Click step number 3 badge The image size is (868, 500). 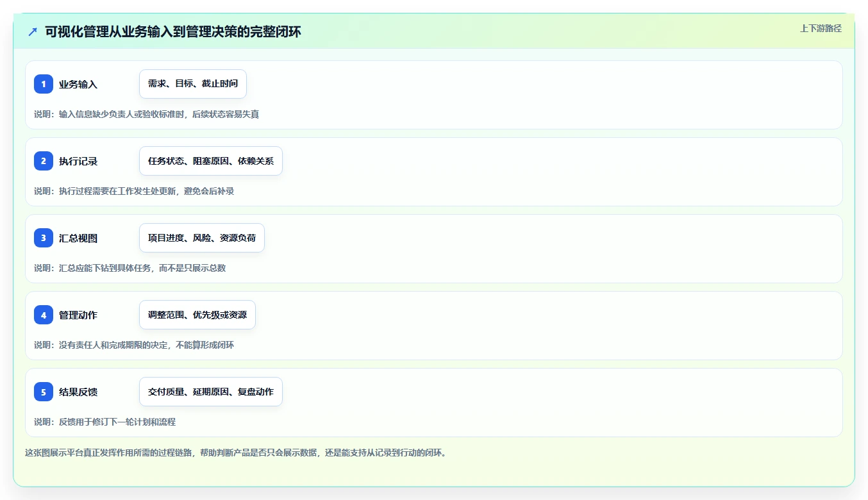coord(44,238)
